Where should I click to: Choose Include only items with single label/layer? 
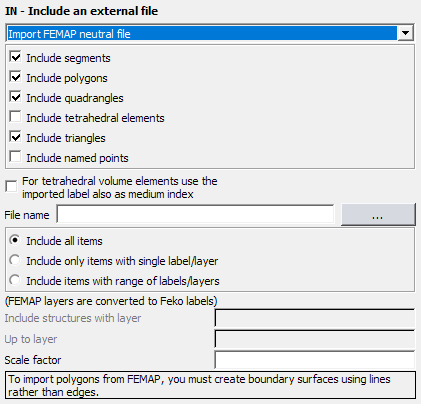tap(15, 260)
